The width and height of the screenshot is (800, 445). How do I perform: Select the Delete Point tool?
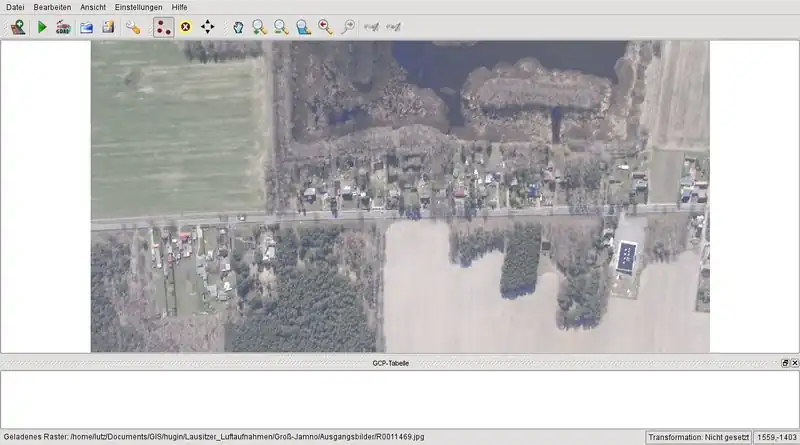point(185,27)
